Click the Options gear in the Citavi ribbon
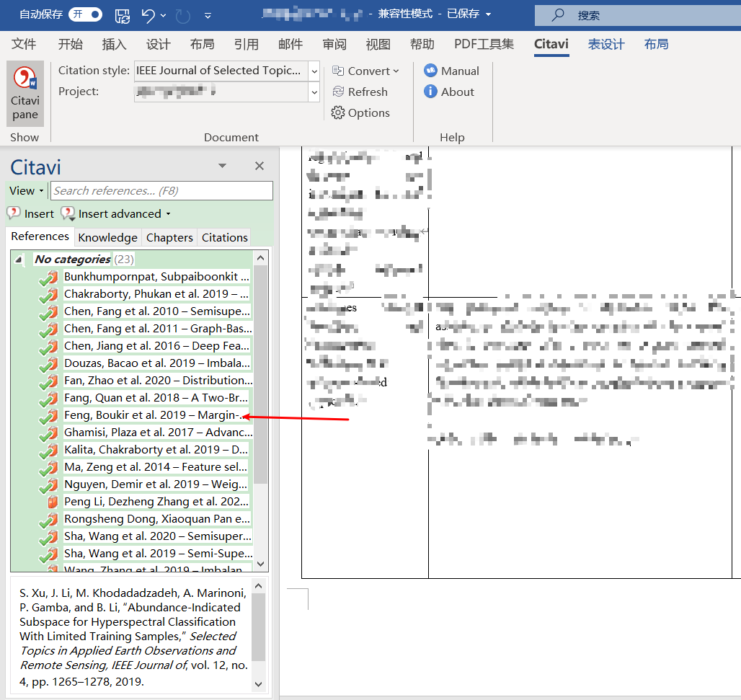The height and width of the screenshot is (700, 741). [363, 112]
